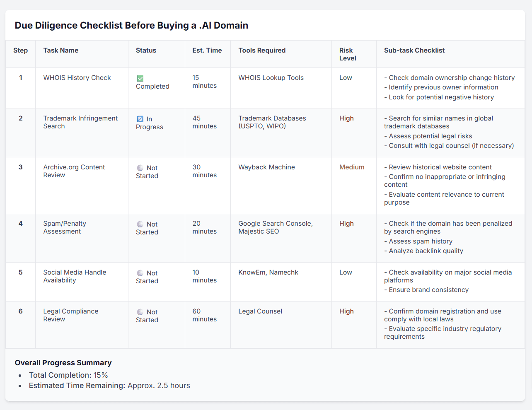532x410 pixels.
Task: Select the Spam/Penalty Assessment task name
Action: (x=65, y=227)
